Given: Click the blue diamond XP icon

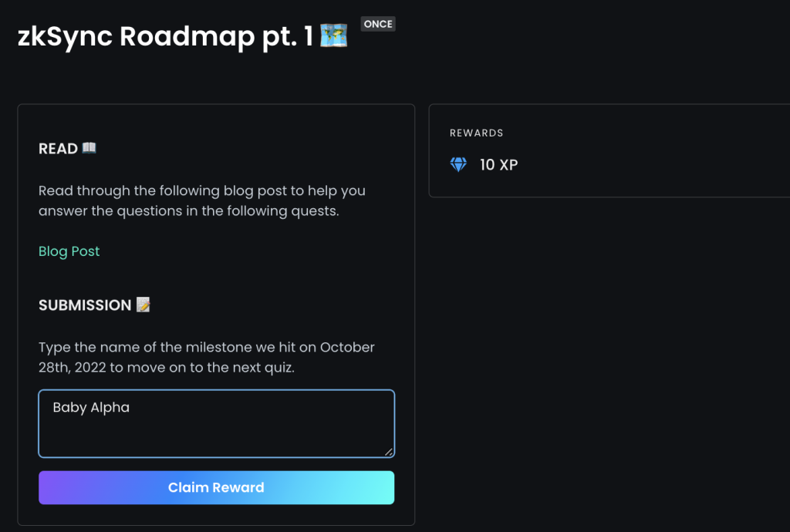Looking at the screenshot, I should click(458, 164).
